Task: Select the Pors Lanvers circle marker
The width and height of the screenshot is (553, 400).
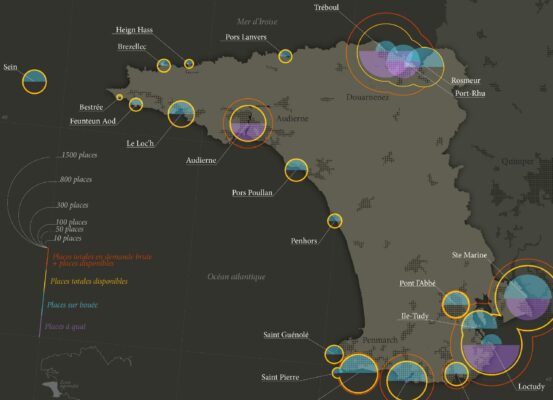Action: pos(285,56)
